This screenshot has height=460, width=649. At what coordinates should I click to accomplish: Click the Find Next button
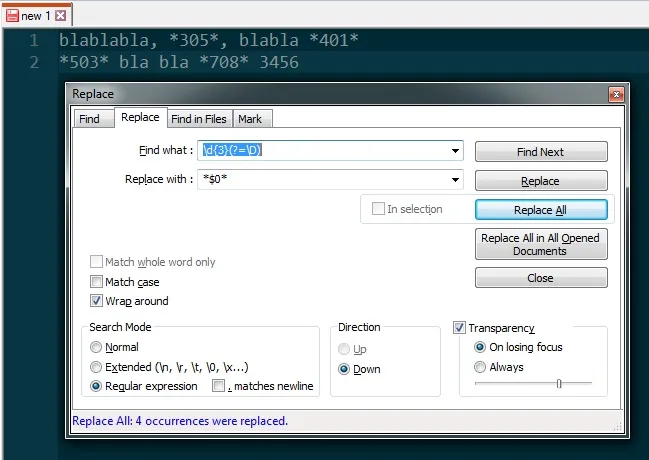541,152
